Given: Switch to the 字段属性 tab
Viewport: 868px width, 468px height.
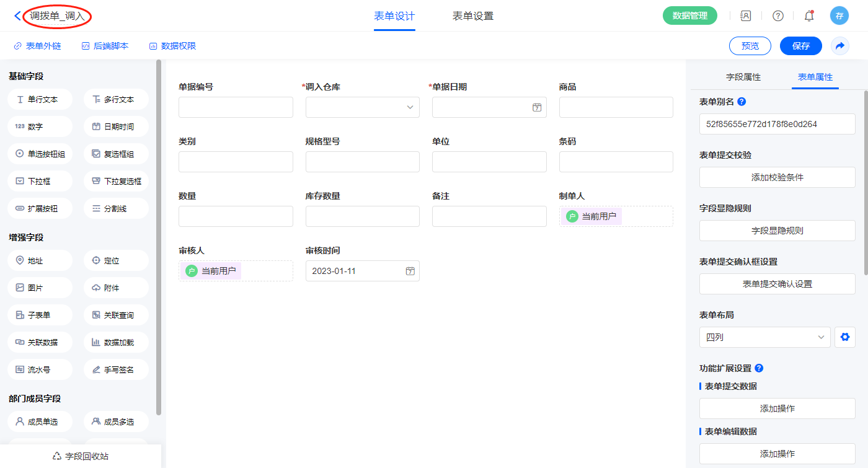Looking at the screenshot, I should 743,77.
